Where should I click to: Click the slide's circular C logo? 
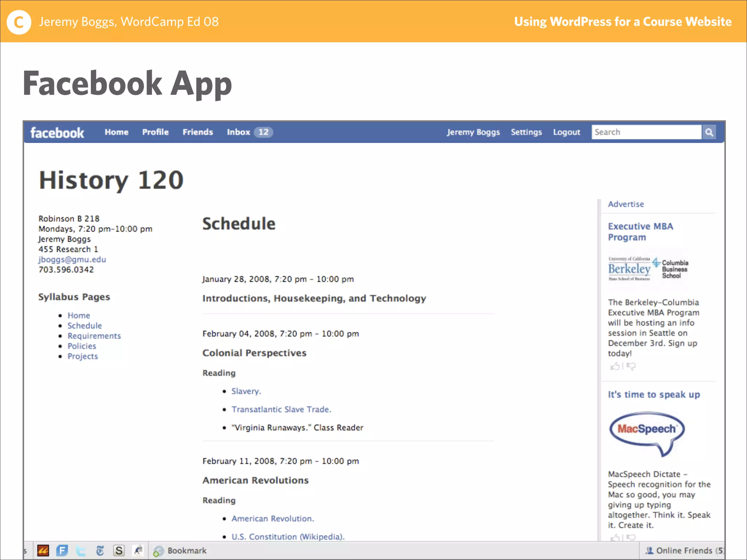click(19, 22)
